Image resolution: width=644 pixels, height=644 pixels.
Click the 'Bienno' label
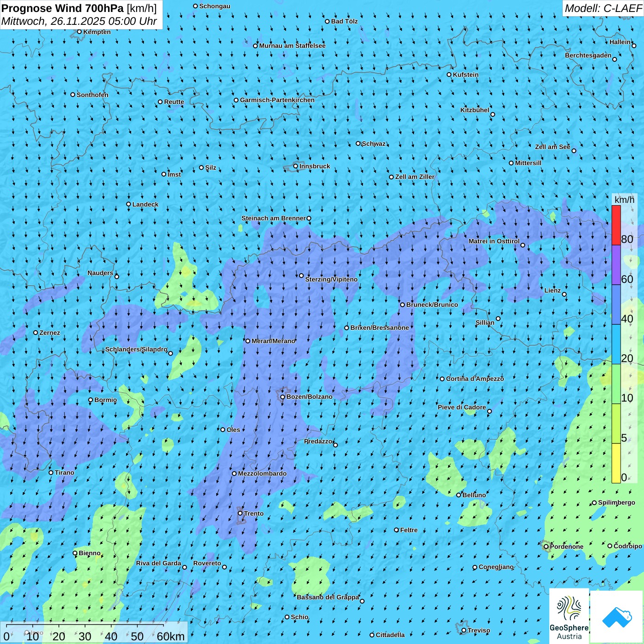click(x=90, y=553)
